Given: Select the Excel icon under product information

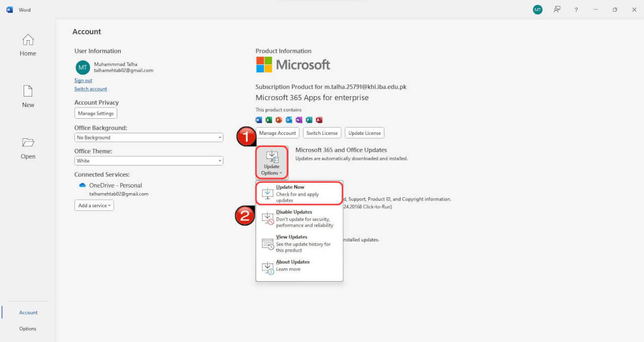Looking at the screenshot, I should tap(269, 120).
